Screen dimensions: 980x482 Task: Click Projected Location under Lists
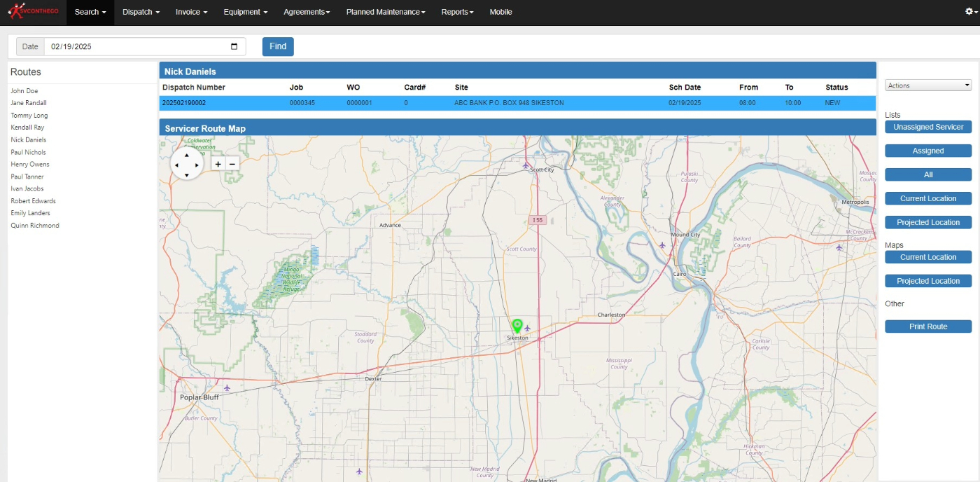tap(928, 222)
